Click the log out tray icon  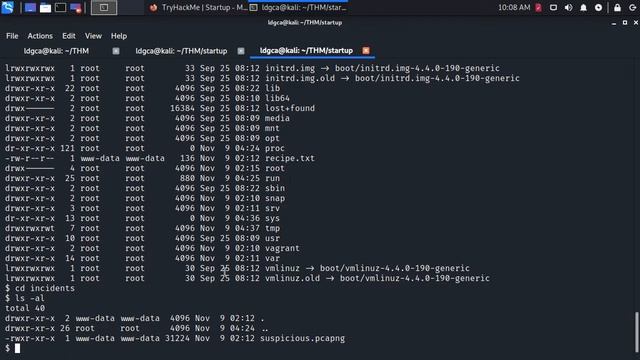coord(632,7)
